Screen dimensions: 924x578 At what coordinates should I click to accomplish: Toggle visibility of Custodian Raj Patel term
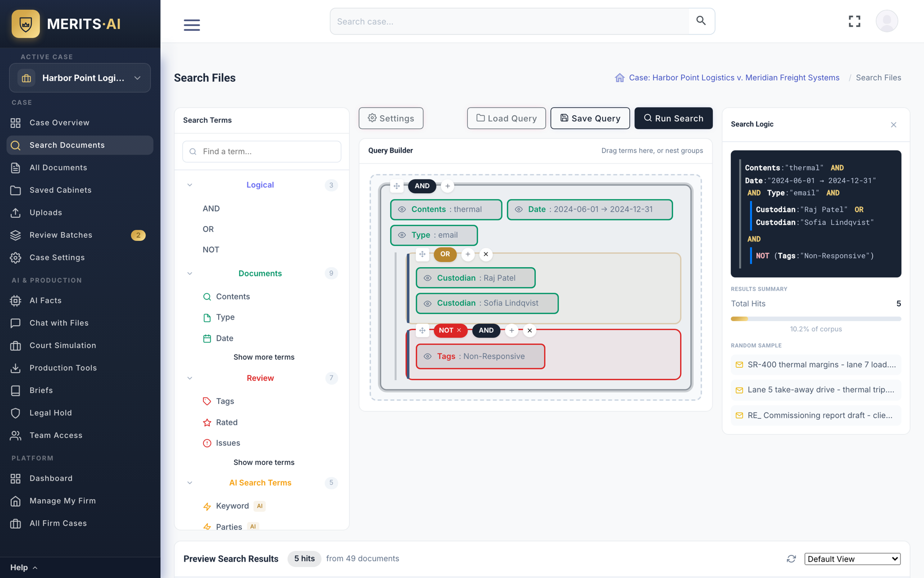pos(428,278)
